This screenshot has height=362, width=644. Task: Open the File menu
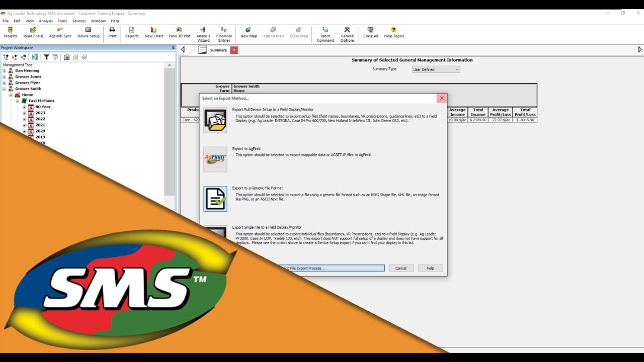pos(6,21)
